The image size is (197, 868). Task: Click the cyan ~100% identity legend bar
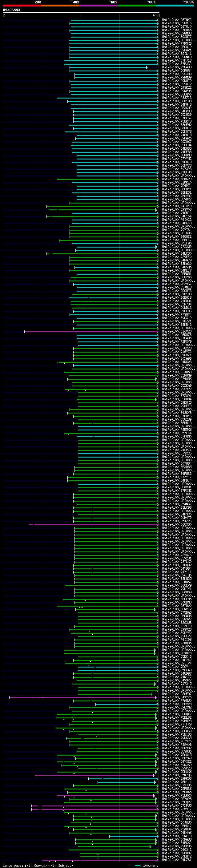[x=175, y=6]
